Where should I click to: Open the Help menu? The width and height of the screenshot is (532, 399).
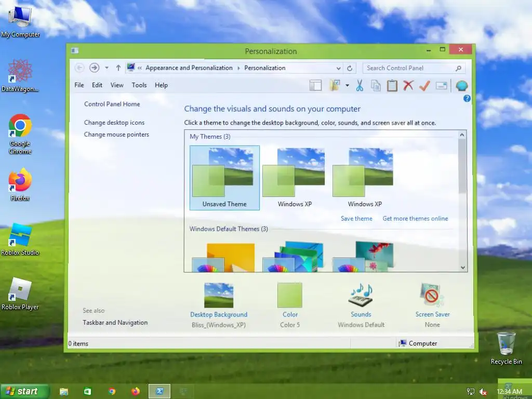pos(161,85)
